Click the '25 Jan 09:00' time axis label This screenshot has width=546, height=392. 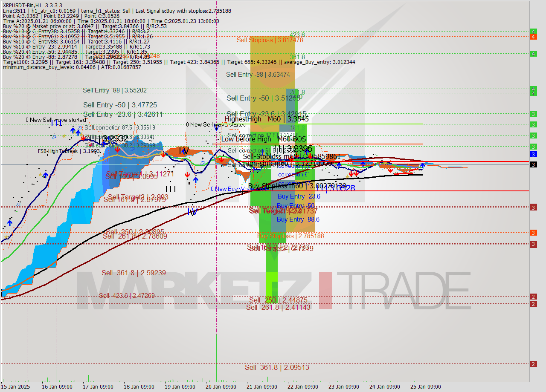click(425, 387)
